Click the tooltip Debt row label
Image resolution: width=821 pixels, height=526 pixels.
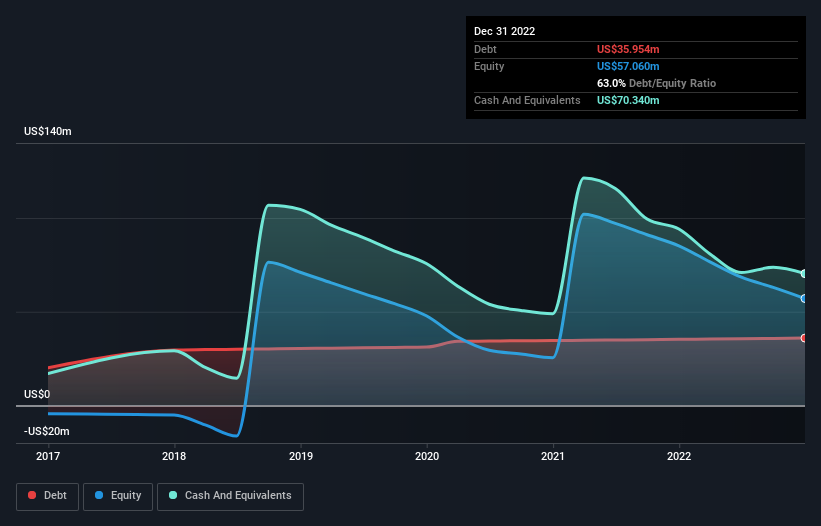(485, 49)
